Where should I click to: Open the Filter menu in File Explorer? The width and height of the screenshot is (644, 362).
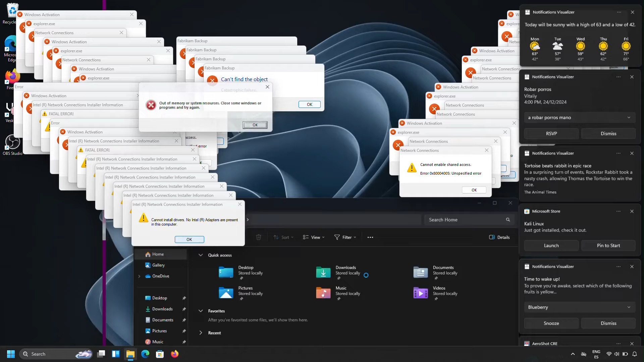[345, 237]
